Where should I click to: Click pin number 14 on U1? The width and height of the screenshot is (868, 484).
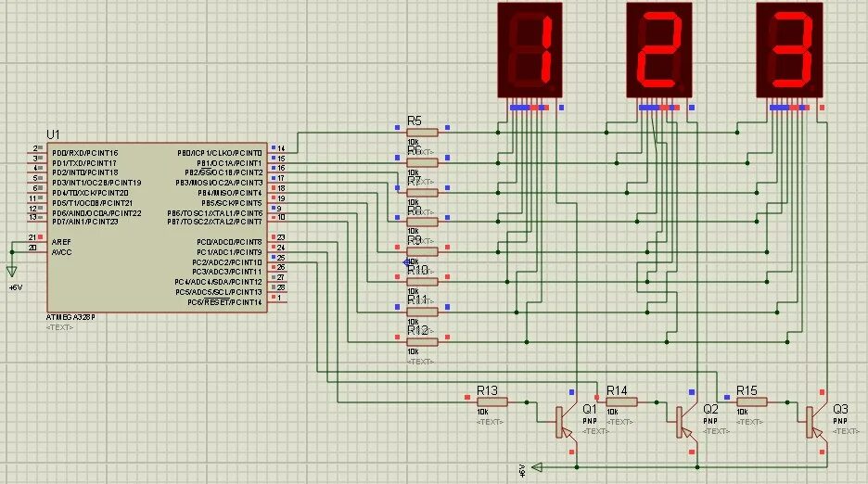(281, 148)
